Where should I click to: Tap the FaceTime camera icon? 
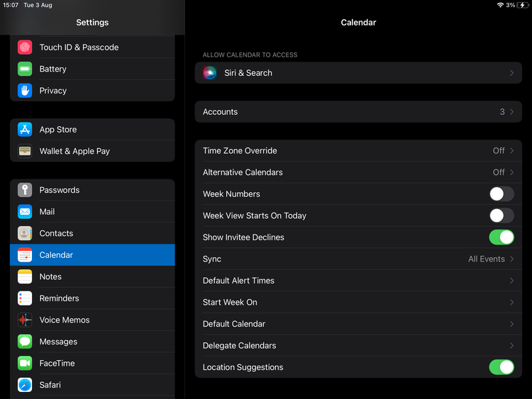(25, 364)
